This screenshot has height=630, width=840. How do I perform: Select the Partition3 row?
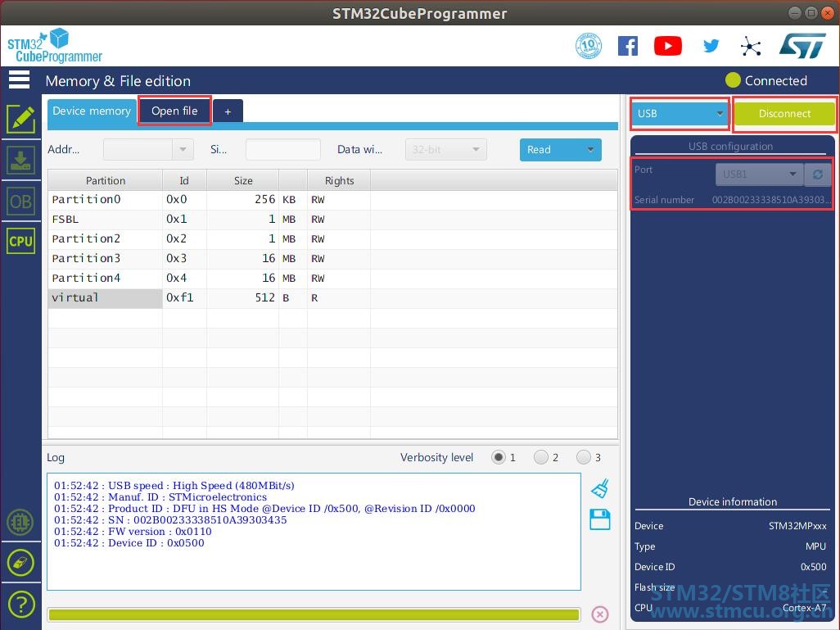332,258
